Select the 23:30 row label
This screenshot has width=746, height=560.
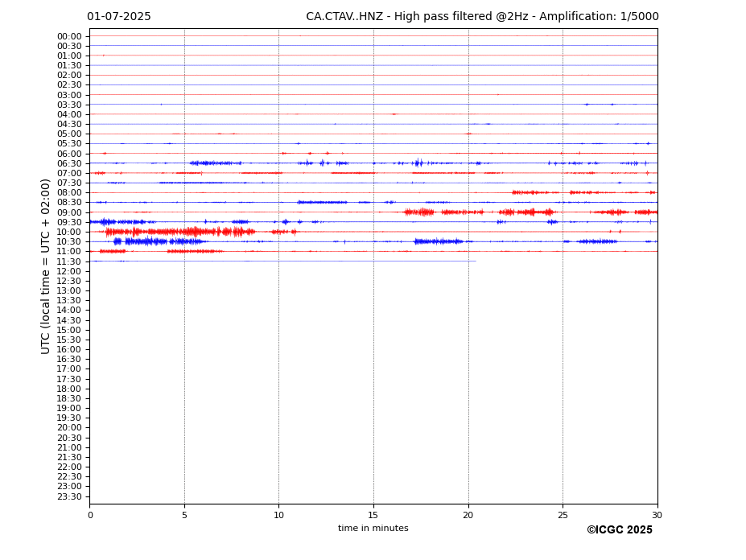tap(69, 496)
